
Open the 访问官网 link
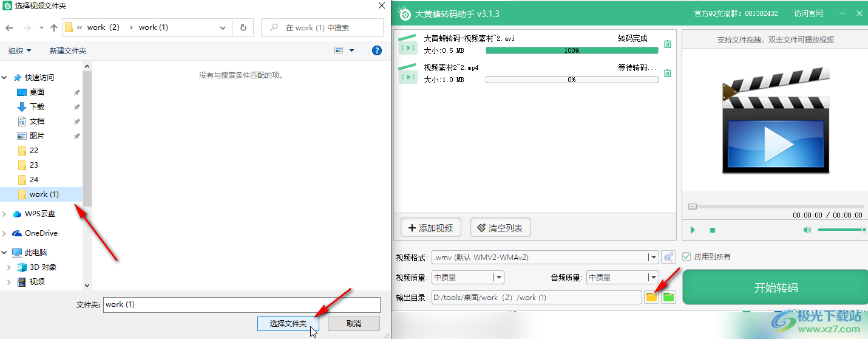click(x=809, y=13)
